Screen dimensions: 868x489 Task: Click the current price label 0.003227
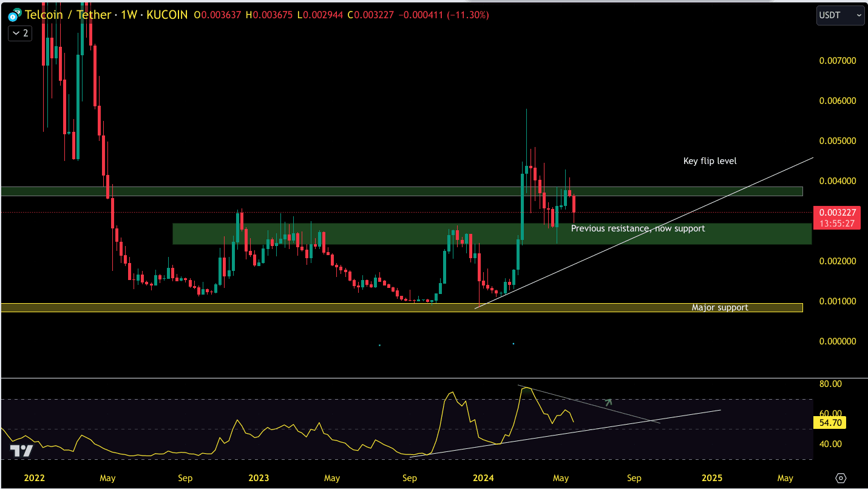click(837, 213)
